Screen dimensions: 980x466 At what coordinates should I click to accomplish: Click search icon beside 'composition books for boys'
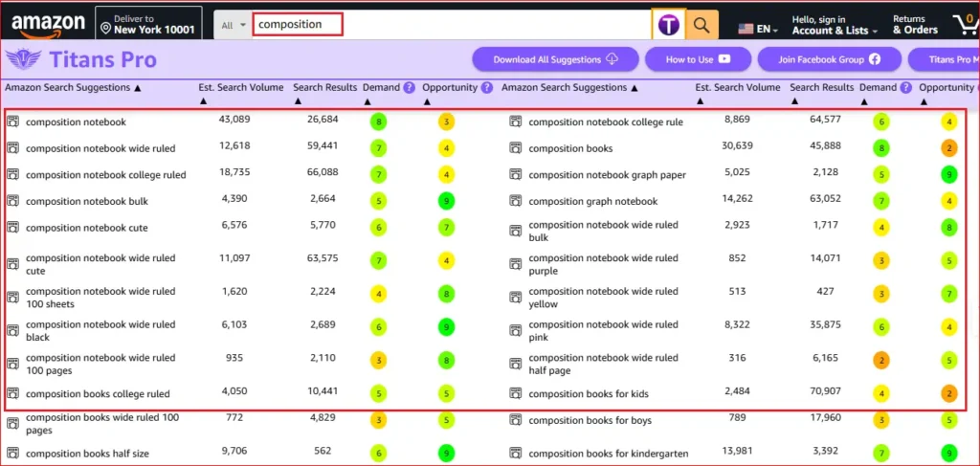pos(516,420)
